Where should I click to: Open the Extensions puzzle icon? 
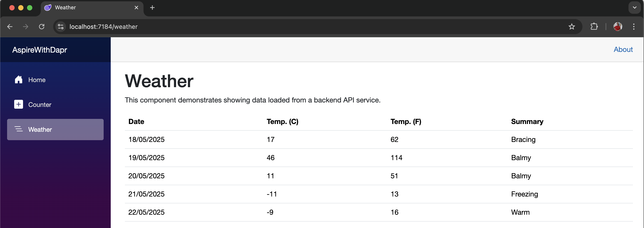[594, 27]
